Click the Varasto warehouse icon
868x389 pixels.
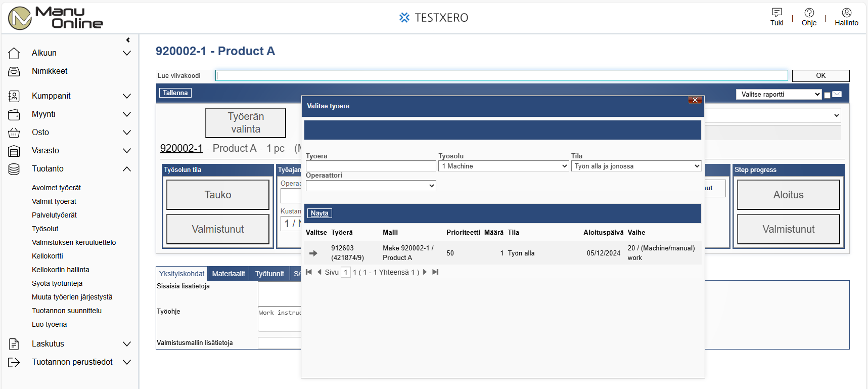[x=14, y=151]
